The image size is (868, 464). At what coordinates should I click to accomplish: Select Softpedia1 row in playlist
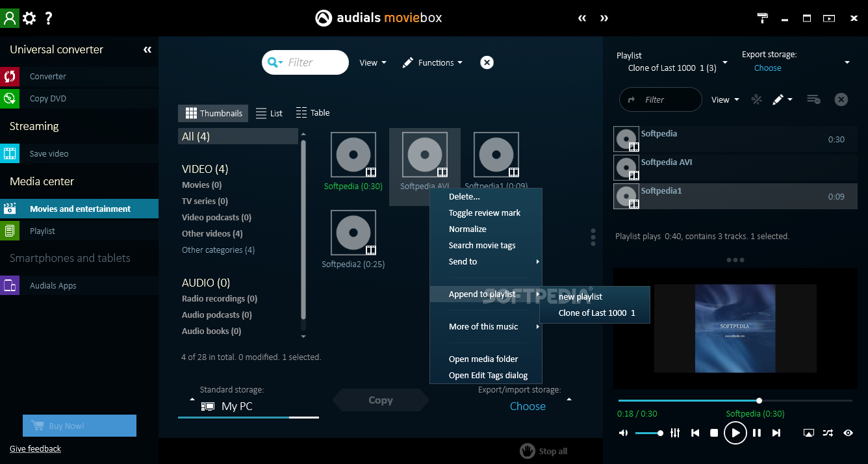(x=735, y=196)
